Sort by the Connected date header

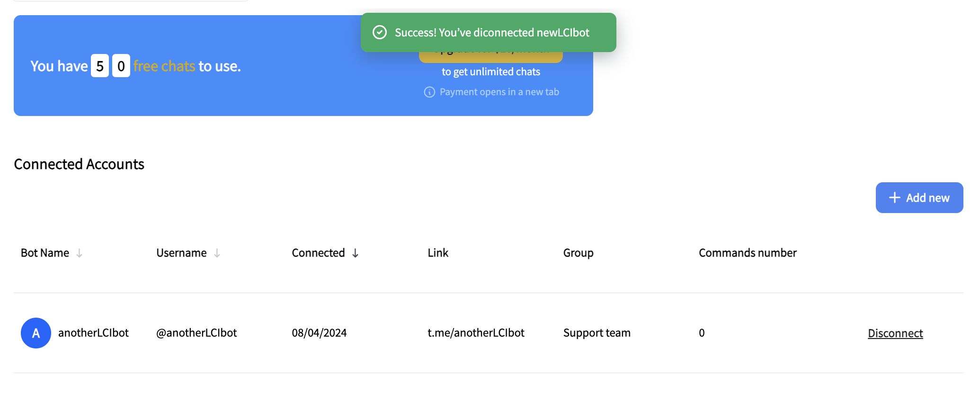click(318, 253)
